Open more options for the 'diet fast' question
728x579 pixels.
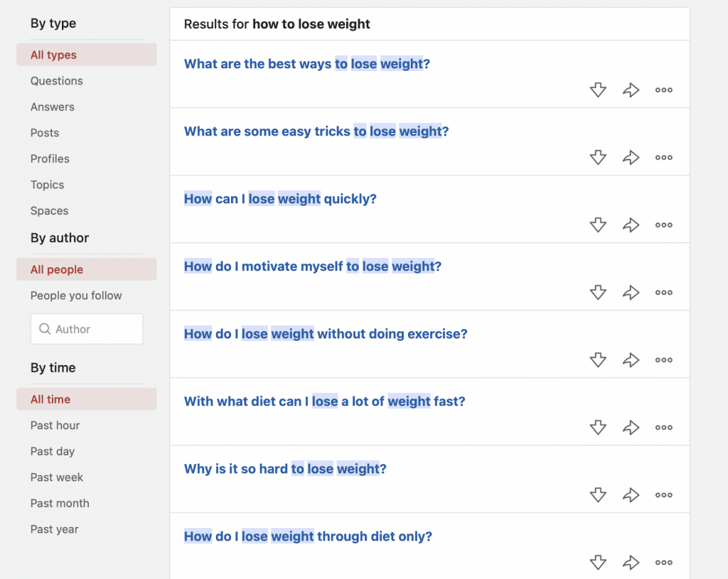pyautogui.click(x=664, y=427)
